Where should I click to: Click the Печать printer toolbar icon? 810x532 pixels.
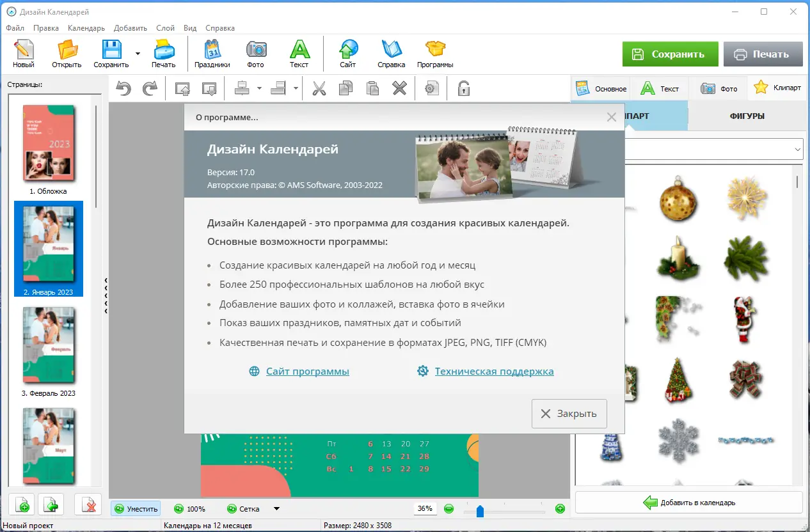click(x=163, y=54)
